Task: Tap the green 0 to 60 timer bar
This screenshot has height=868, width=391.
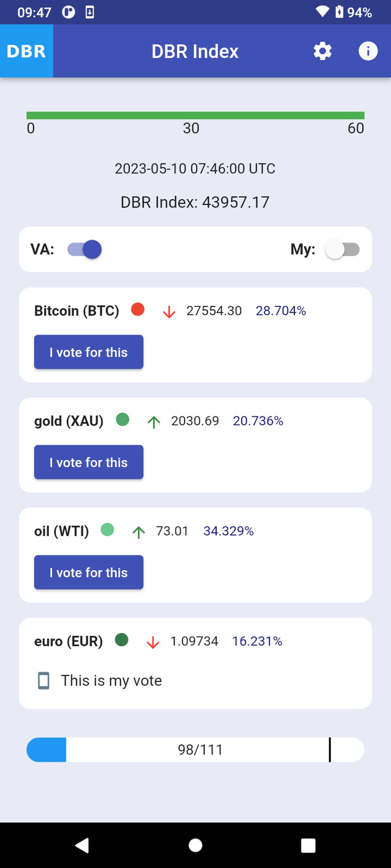Action: 195,115
